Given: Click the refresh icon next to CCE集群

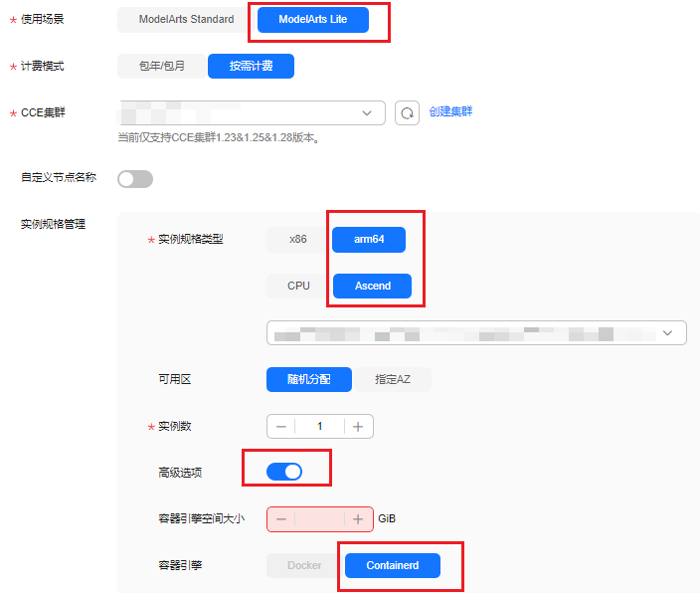Looking at the screenshot, I should (x=407, y=113).
